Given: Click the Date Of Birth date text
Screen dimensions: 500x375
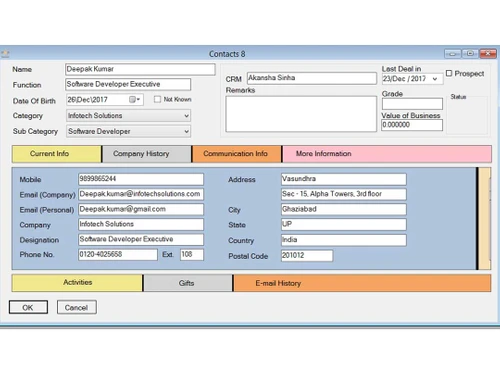Looking at the screenshot, I should (88, 99).
